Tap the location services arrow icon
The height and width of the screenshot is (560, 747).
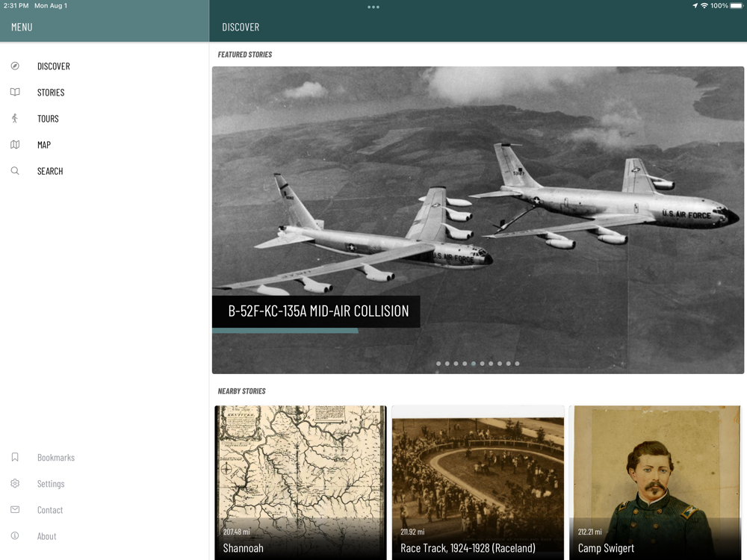click(695, 6)
